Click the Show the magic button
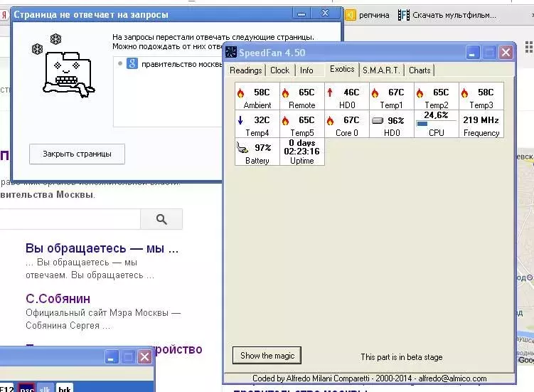Viewport: 534px width, 392px height. click(x=267, y=356)
